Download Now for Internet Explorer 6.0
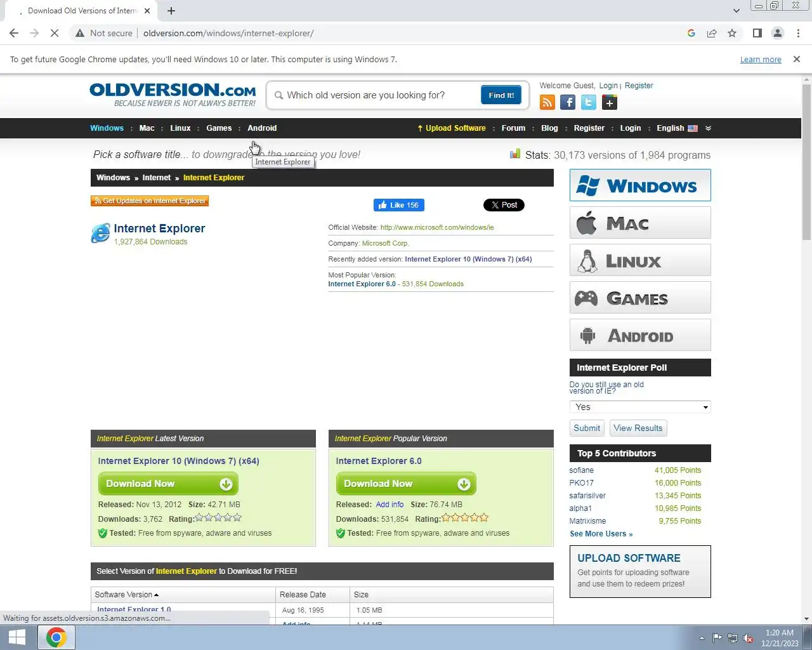812x650 pixels. [406, 484]
